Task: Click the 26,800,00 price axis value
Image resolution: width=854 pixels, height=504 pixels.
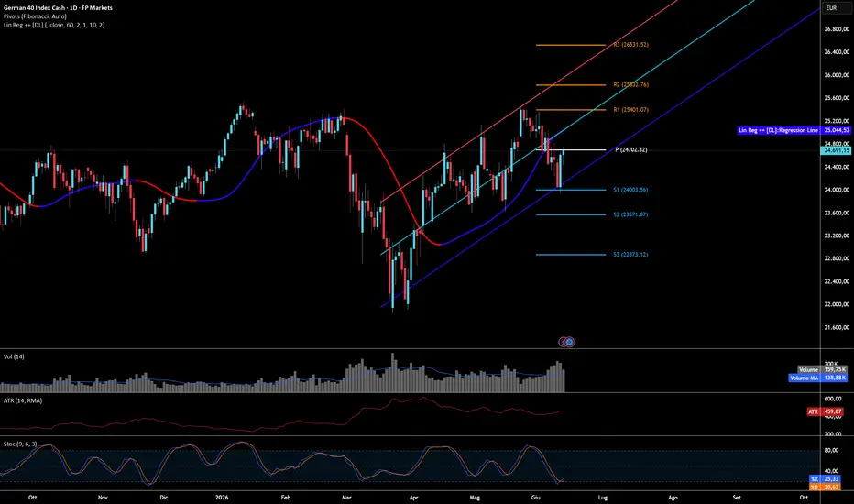Action: tap(837, 29)
